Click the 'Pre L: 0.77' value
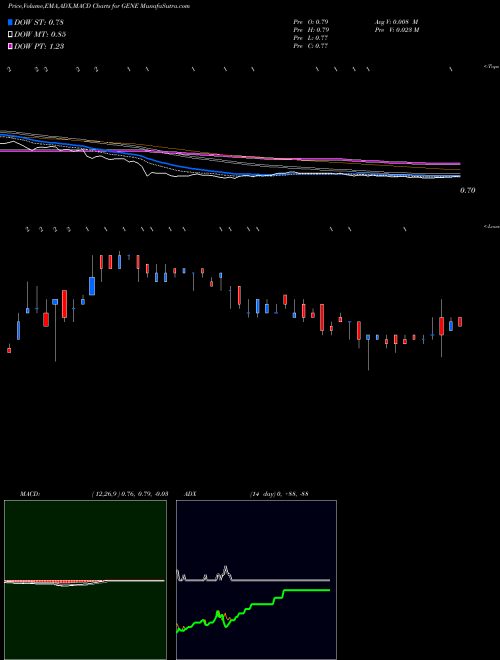 click(x=311, y=38)
